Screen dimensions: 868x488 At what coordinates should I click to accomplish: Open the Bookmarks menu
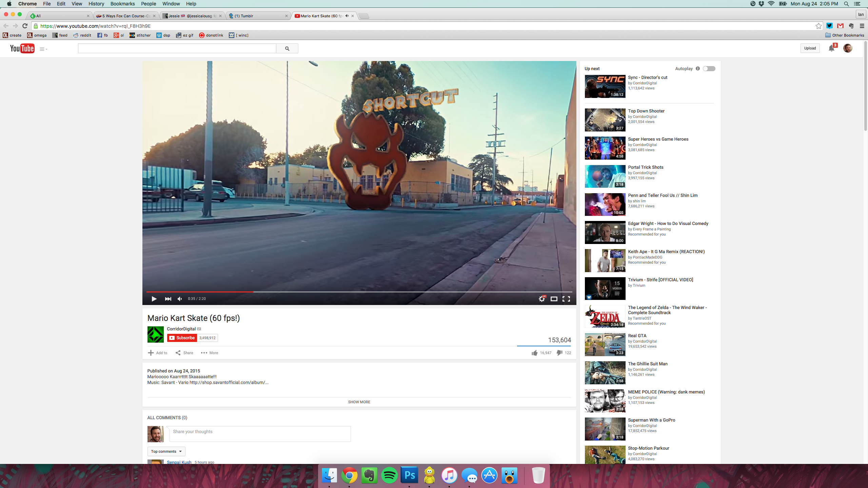click(x=123, y=4)
